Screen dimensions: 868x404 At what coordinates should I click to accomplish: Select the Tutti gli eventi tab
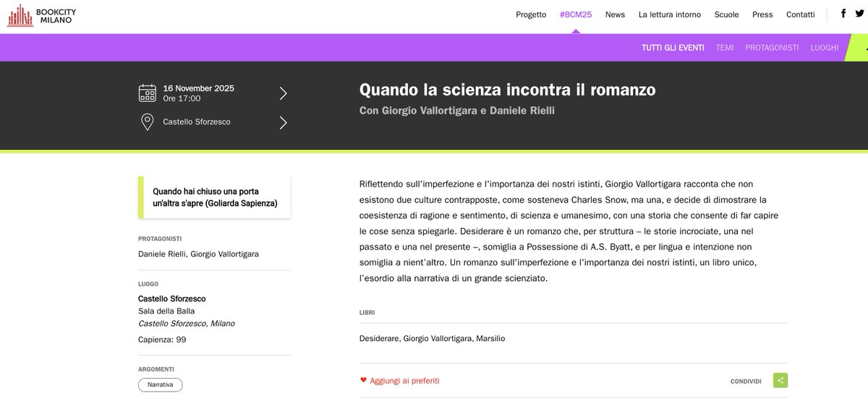pyautogui.click(x=673, y=48)
